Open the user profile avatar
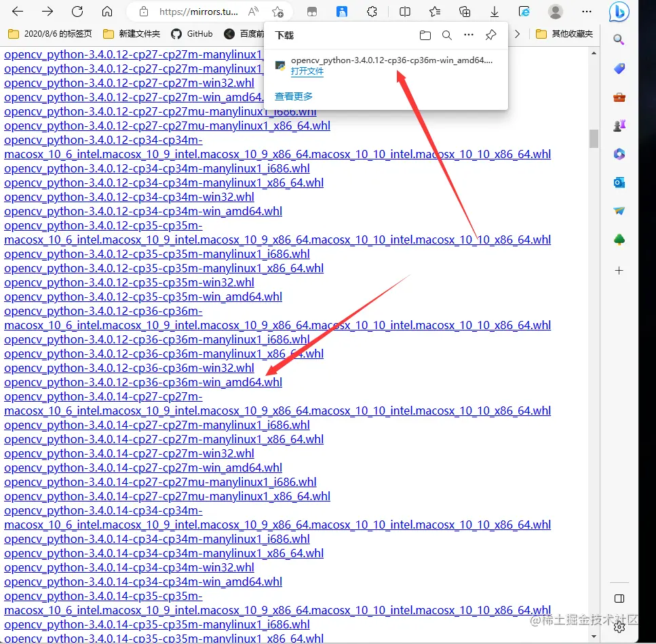 coord(555,12)
